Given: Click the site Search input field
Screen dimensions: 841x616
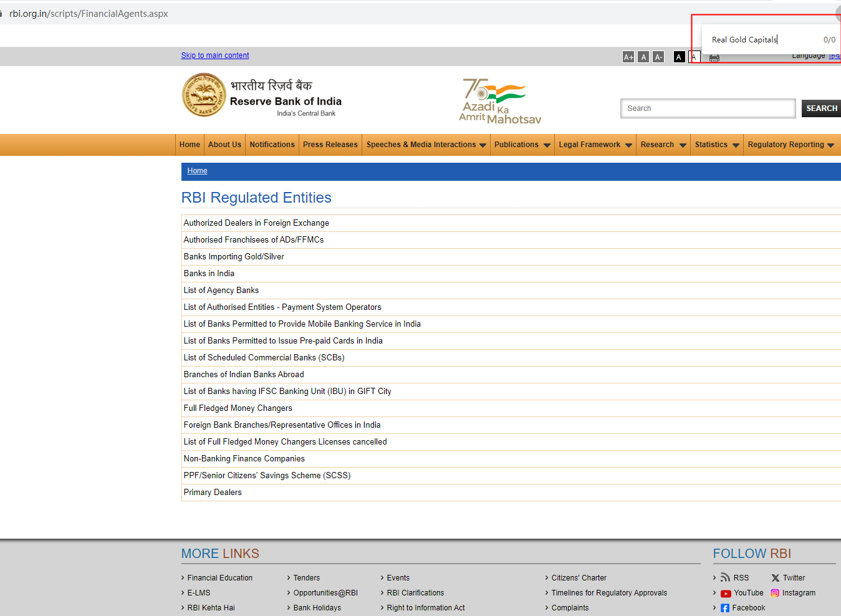Looking at the screenshot, I should 708,108.
